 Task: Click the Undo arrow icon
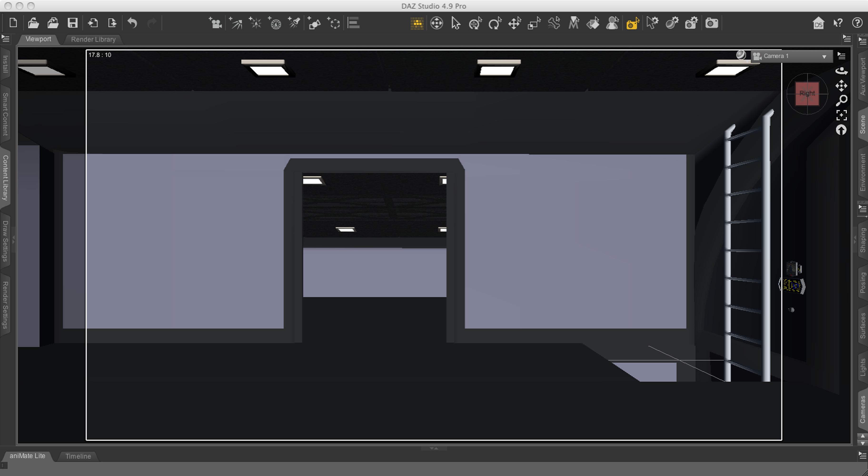click(132, 23)
